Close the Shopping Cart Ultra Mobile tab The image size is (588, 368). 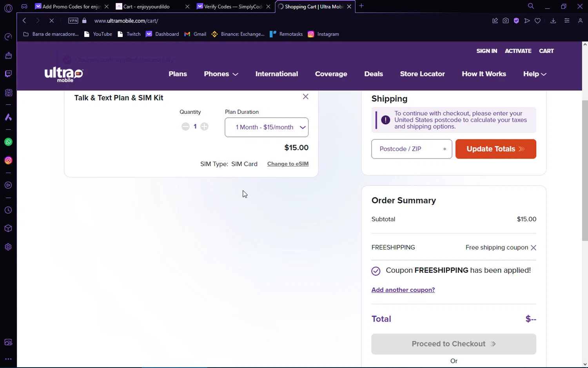pyautogui.click(x=349, y=7)
